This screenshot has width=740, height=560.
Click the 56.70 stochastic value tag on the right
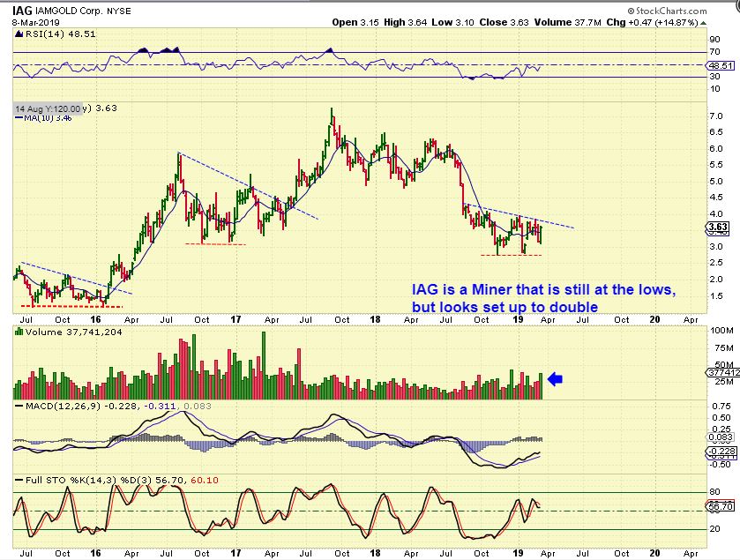[x=721, y=506]
